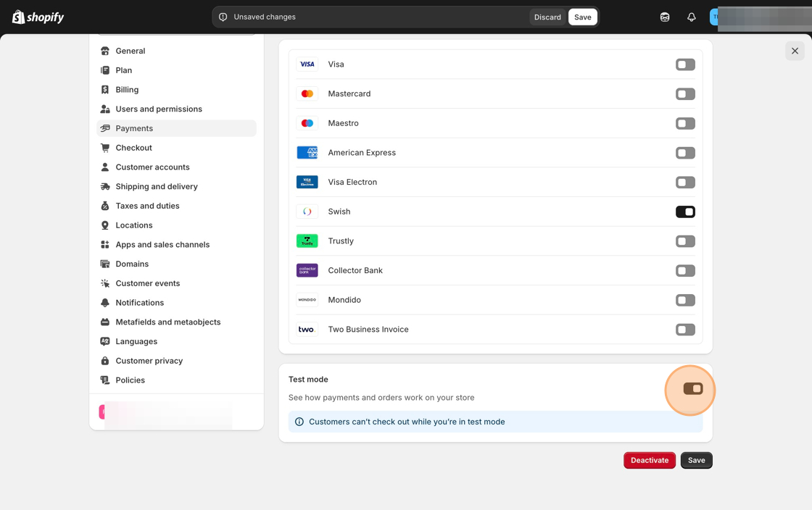The width and height of the screenshot is (812, 510).
Task: Click the Collector Bank logo
Action: click(307, 270)
